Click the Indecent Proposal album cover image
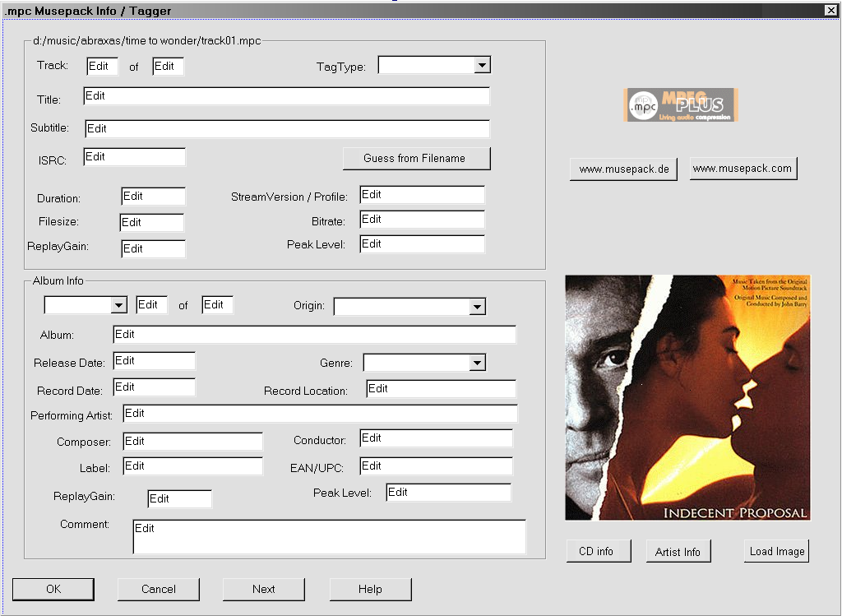The image size is (842, 616). [687, 397]
